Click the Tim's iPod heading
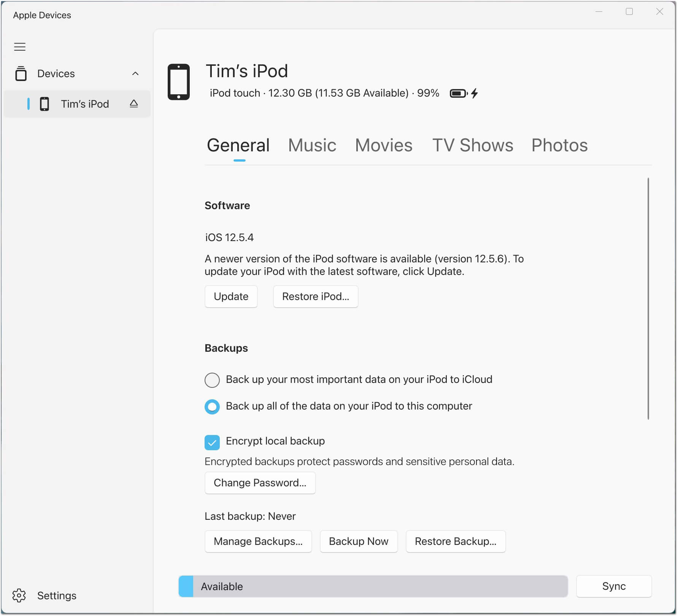Screen dimensions: 678x616 click(x=247, y=71)
